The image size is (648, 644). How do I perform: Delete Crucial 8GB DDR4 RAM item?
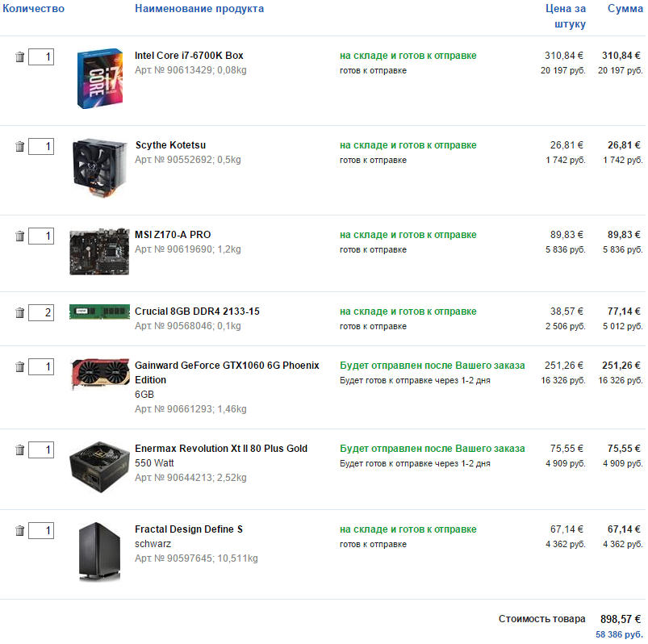(x=20, y=313)
